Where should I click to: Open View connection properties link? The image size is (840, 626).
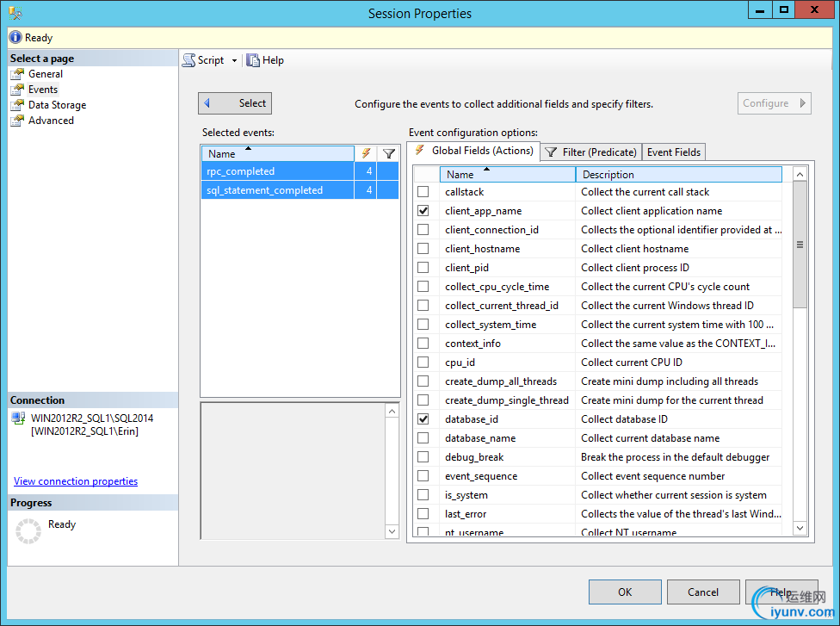[x=76, y=481]
